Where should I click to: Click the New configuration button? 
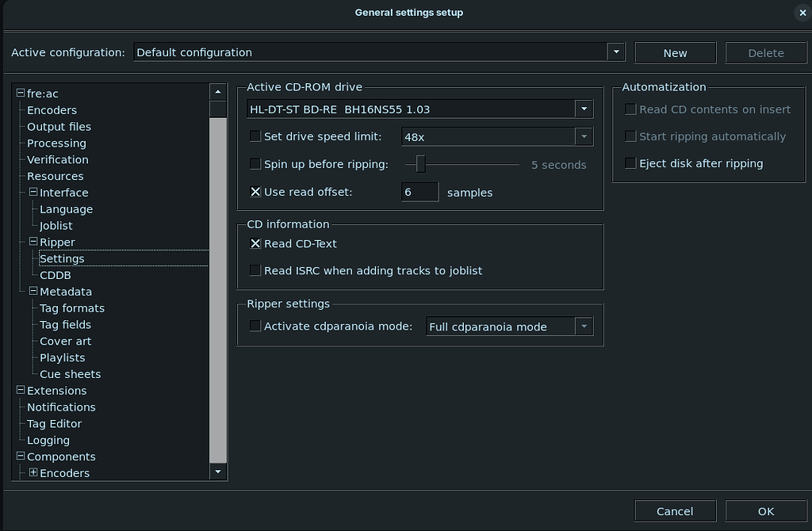(x=675, y=52)
